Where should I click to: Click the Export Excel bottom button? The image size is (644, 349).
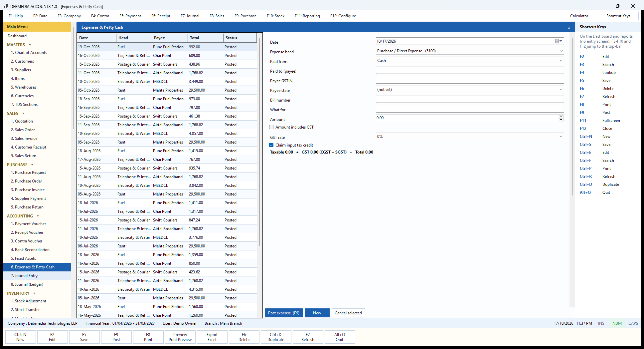point(212,337)
